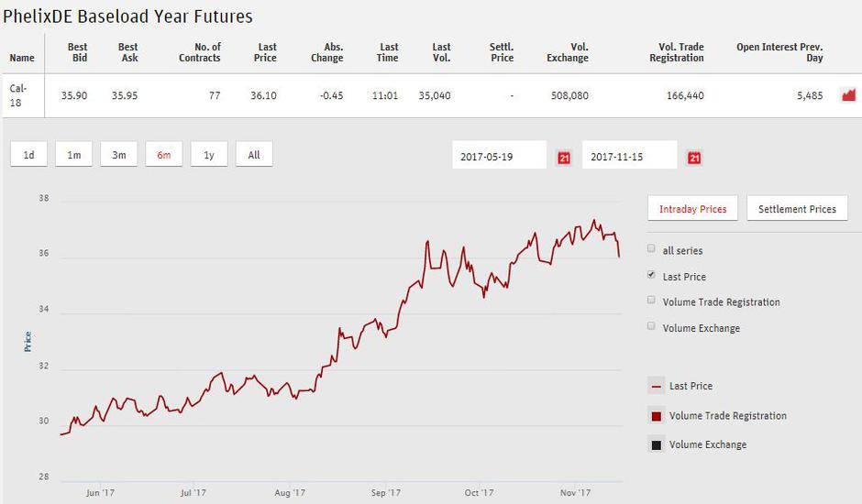Click the Volume Exchange black legend swatch
Screen dimensions: 862x504
click(x=656, y=445)
